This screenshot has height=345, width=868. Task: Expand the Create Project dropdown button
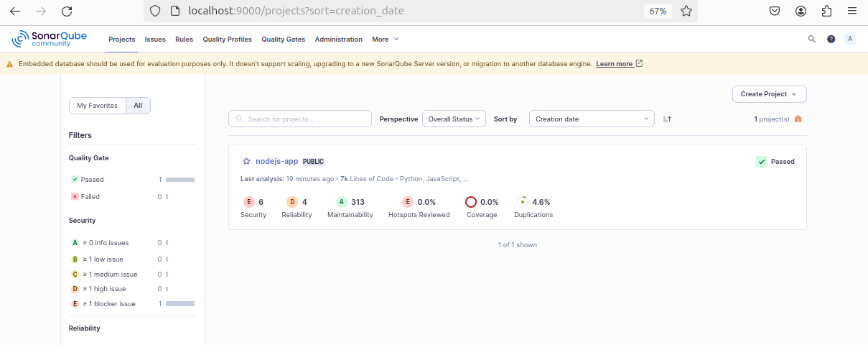pyautogui.click(x=770, y=94)
